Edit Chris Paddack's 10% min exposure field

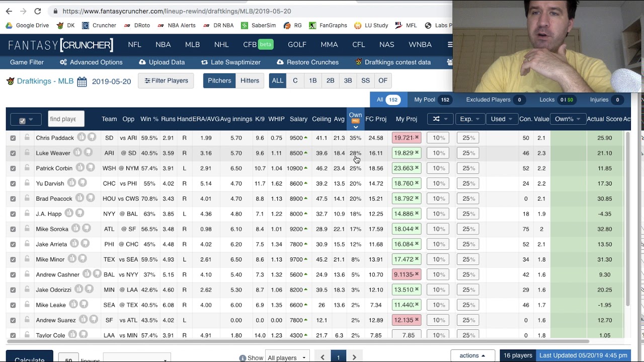tap(438, 138)
